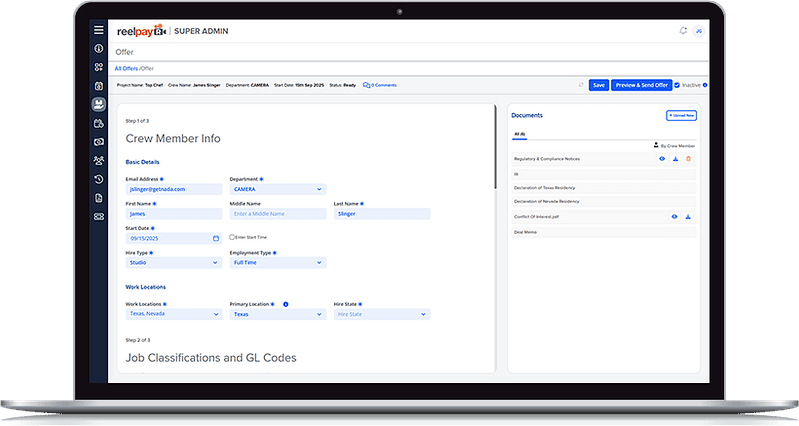This screenshot has height=426, width=799.
Task: Check the Enter Start Time checkbox
Action: coord(232,237)
